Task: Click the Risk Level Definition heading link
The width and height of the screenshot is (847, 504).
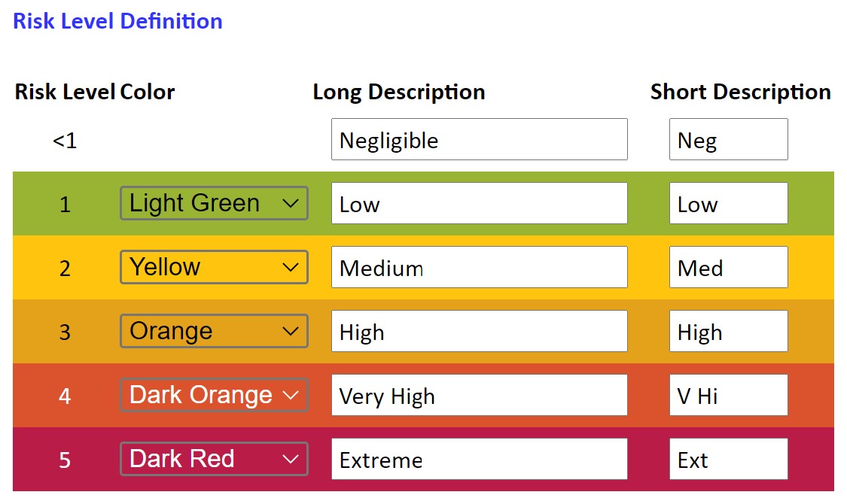Action: 117,20
